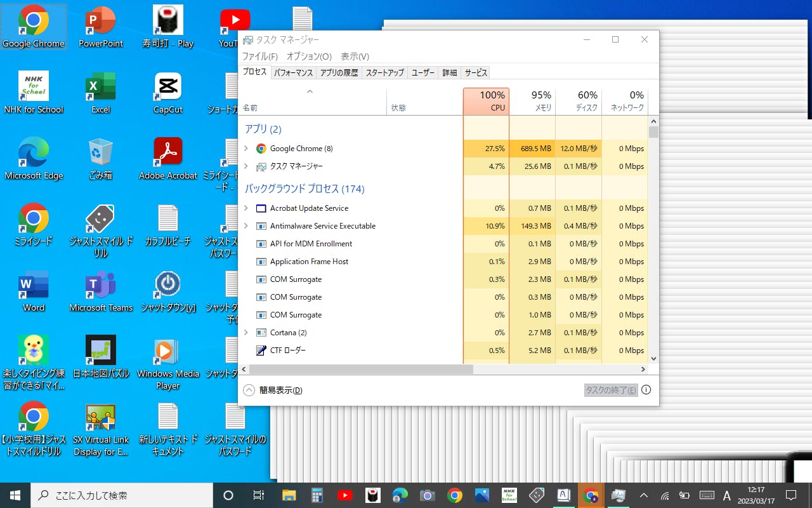
Task: Expand the Cortana (2) process group
Action: point(246,333)
